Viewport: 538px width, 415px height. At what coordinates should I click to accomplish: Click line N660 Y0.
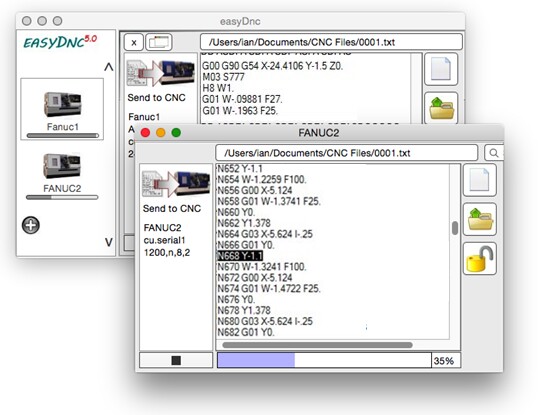coord(236,212)
